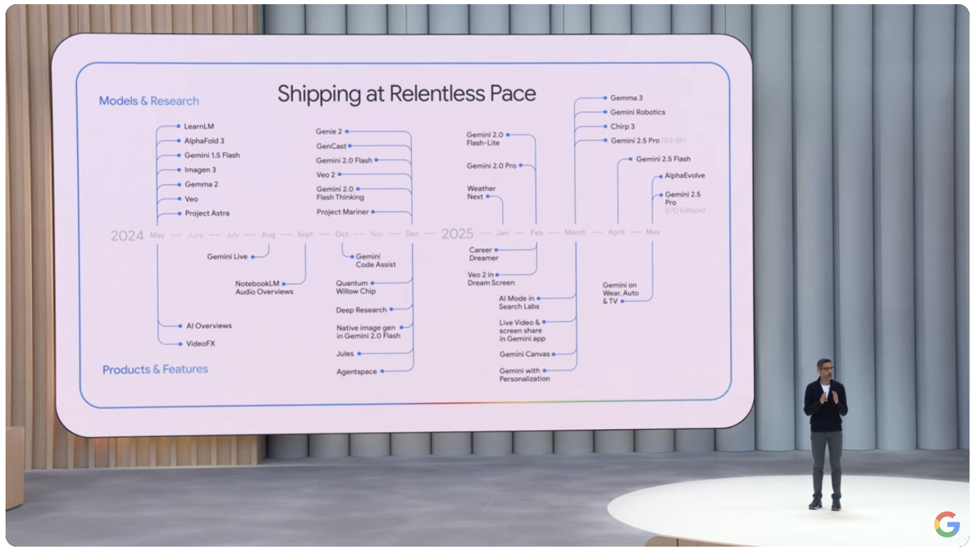Viewport: 980px width, 555px height.
Task: Click the 'Gemini with Personalization' label
Action: [x=524, y=376]
